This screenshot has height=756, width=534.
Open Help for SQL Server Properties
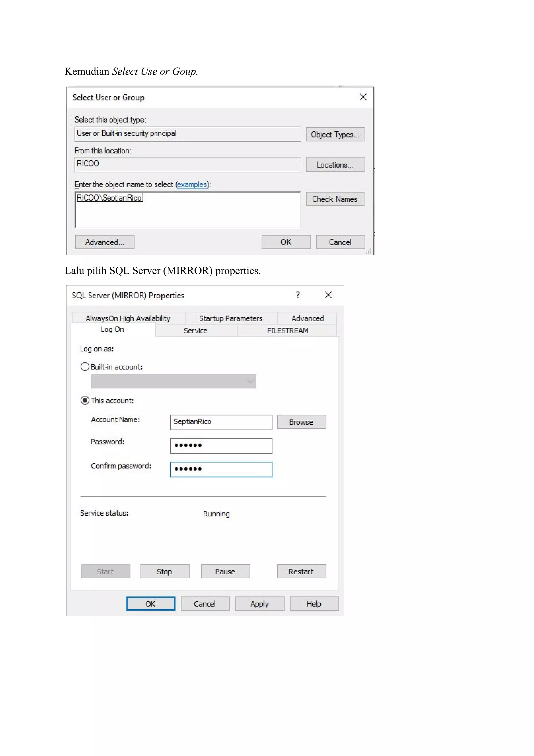pyautogui.click(x=314, y=604)
